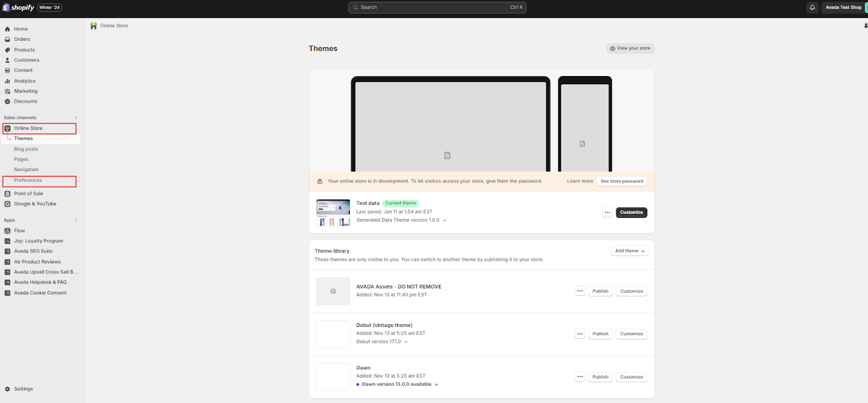Click View your store button
868x403 pixels.
point(630,48)
